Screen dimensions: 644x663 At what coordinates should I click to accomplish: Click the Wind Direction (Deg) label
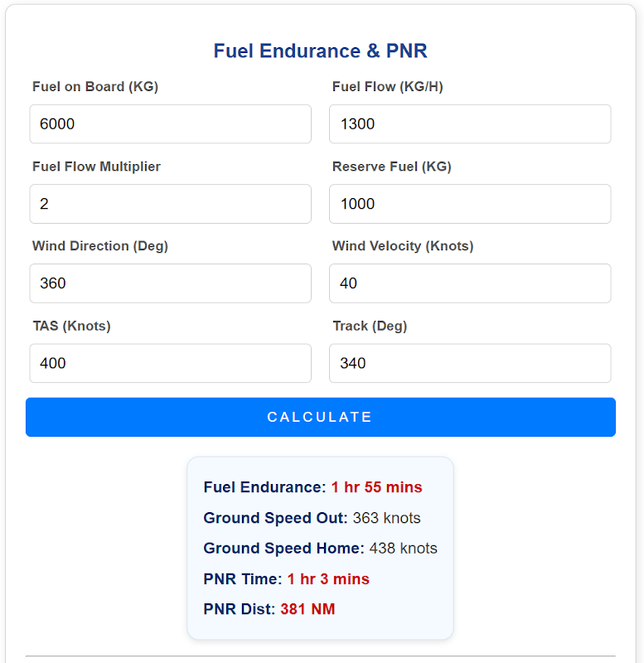(100, 246)
